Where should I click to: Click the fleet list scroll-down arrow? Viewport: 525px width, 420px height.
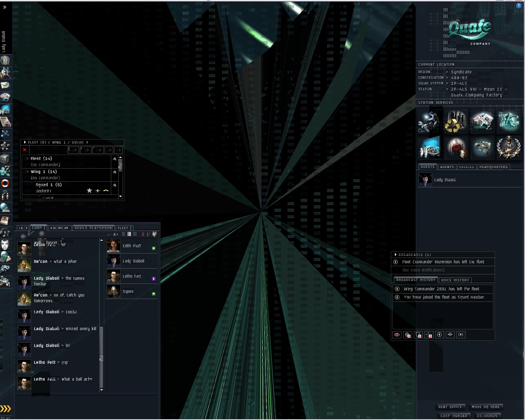[x=120, y=197]
